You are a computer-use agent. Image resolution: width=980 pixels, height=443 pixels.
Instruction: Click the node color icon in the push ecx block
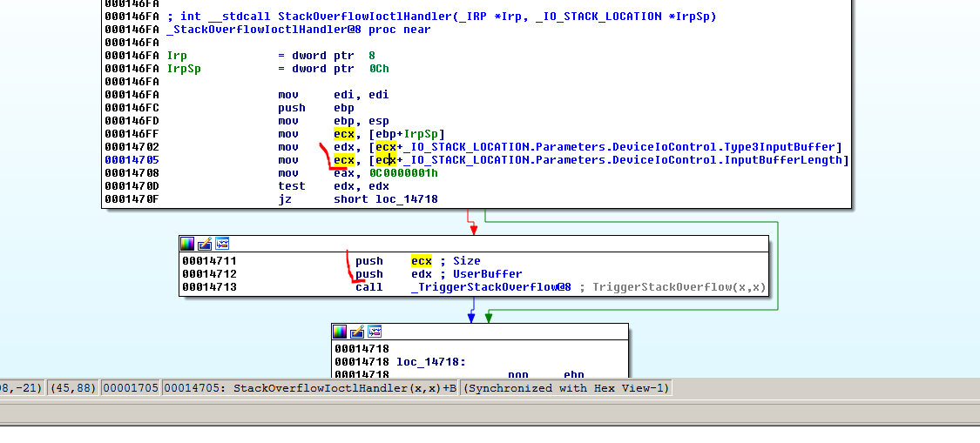(x=187, y=244)
